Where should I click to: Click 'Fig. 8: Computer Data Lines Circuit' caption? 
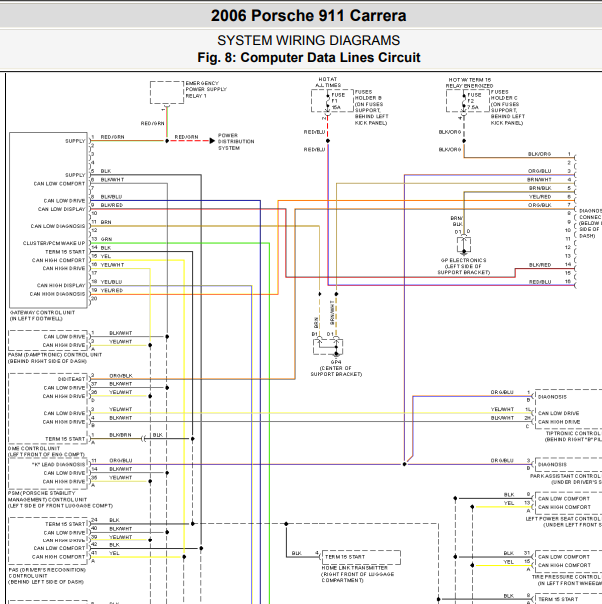[309, 57]
